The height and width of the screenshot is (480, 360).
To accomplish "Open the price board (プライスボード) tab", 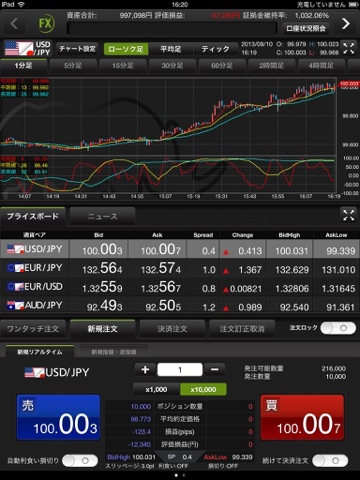I will pos(33,216).
